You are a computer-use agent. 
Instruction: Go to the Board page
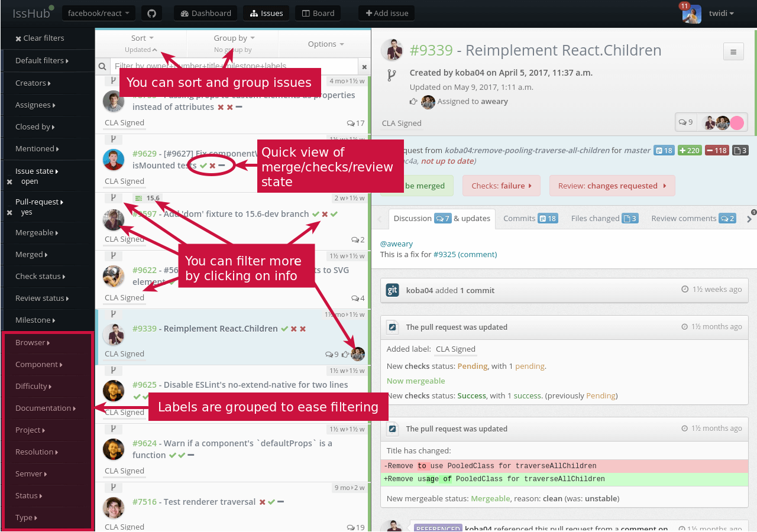318,13
